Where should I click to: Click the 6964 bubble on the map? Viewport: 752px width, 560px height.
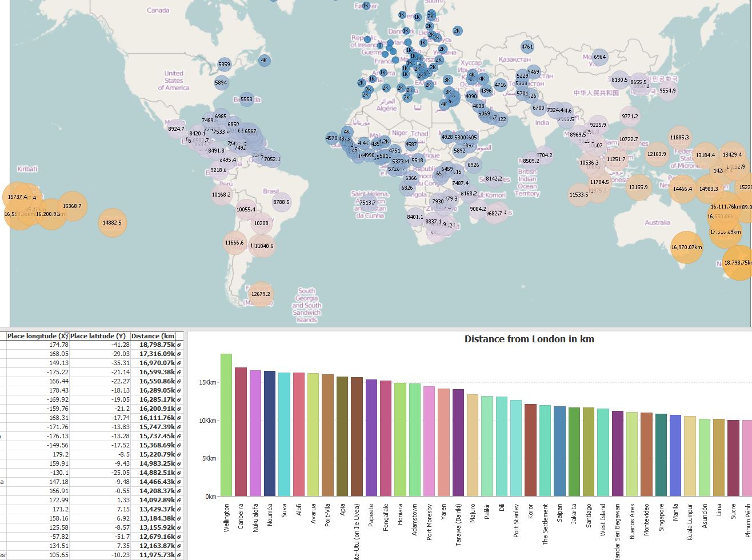[x=599, y=57]
